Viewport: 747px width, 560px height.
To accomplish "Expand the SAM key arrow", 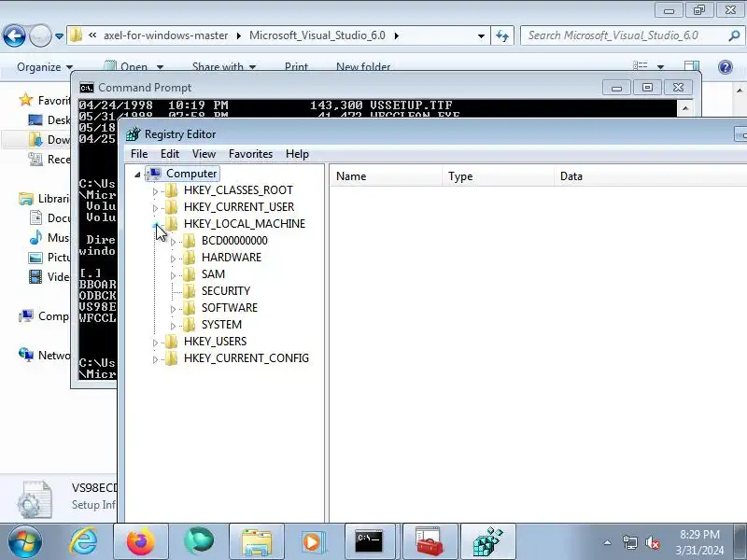I will (173, 275).
